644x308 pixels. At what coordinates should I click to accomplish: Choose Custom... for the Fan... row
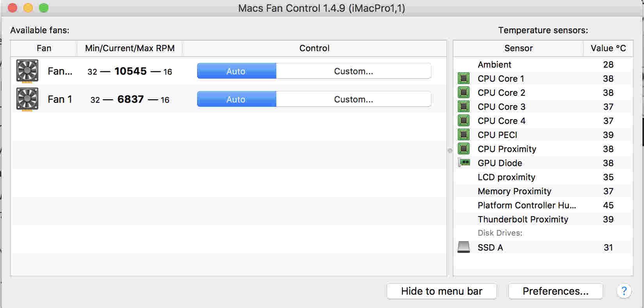[354, 71]
